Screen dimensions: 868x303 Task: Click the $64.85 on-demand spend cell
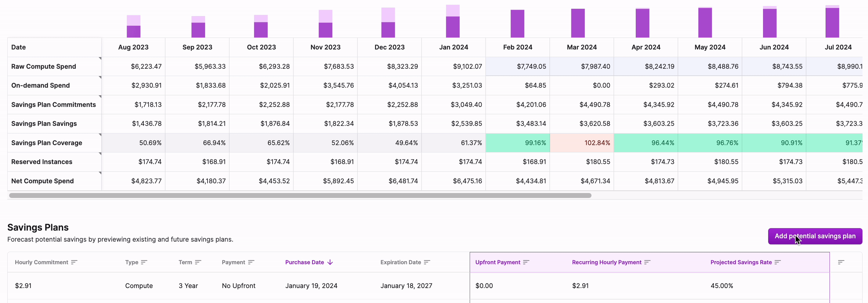click(x=518, y=85)
